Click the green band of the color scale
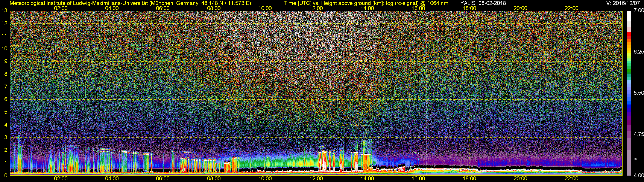The image size is (644, 182). click(x=629, y=71)
